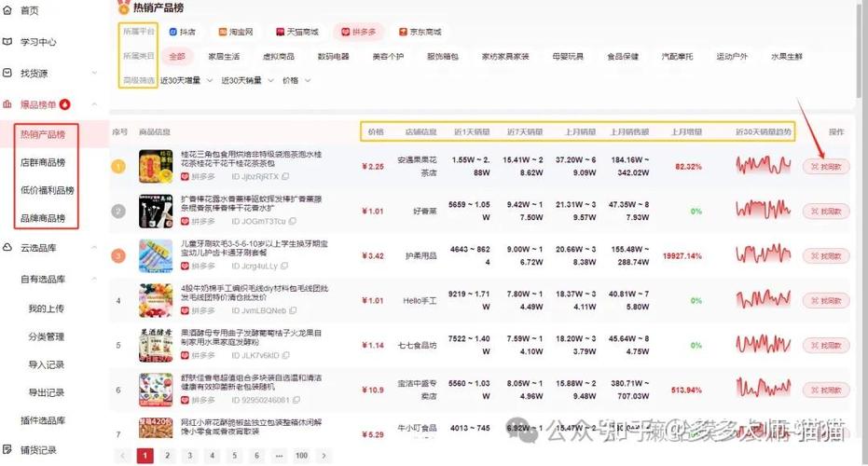Click the 京东商城 platform icon

point(403,32)
